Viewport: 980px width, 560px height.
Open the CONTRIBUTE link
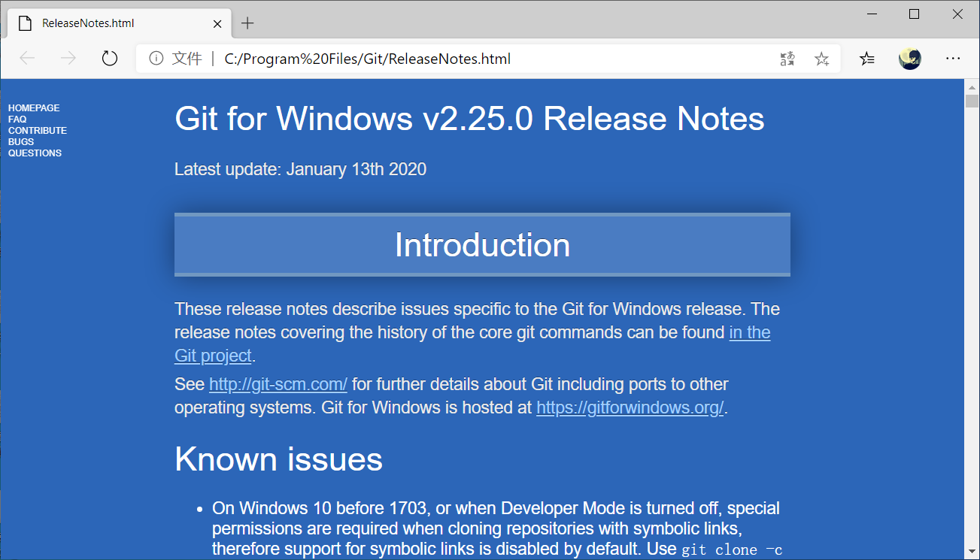37,130
